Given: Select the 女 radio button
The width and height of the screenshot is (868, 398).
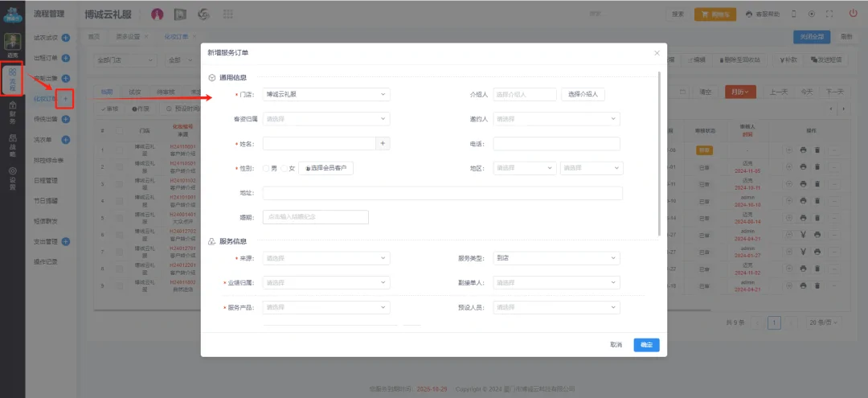Looking at the screenshot, I should (x=283, y=168).
